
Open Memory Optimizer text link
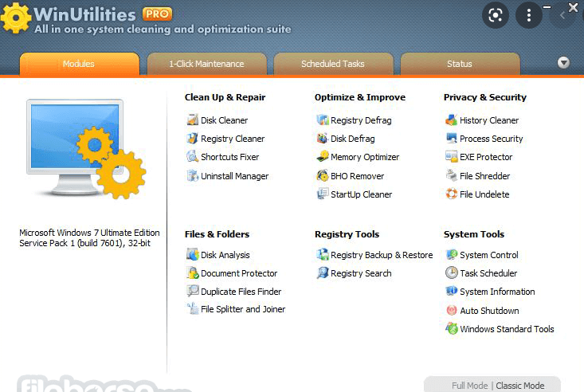pyautogui.click(x=365, y=157)
